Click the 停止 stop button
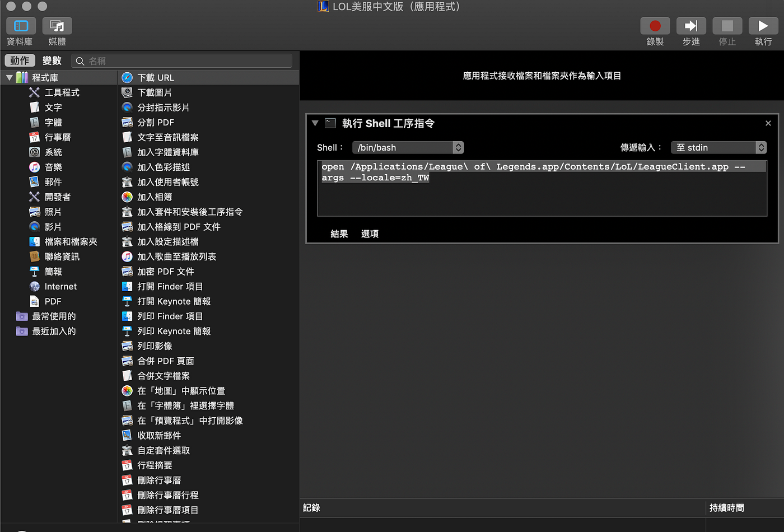784x532 pixels. (727, 26)
